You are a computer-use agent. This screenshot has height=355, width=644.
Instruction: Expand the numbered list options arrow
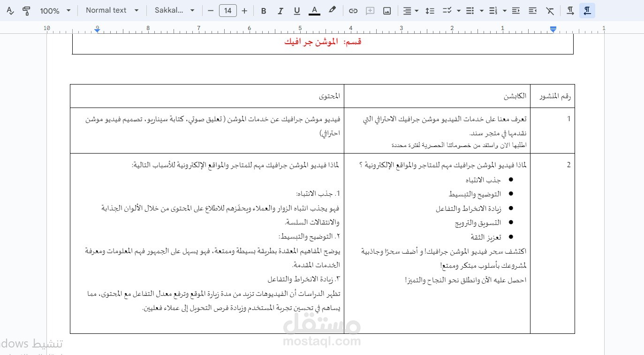[x=505, y=10]
